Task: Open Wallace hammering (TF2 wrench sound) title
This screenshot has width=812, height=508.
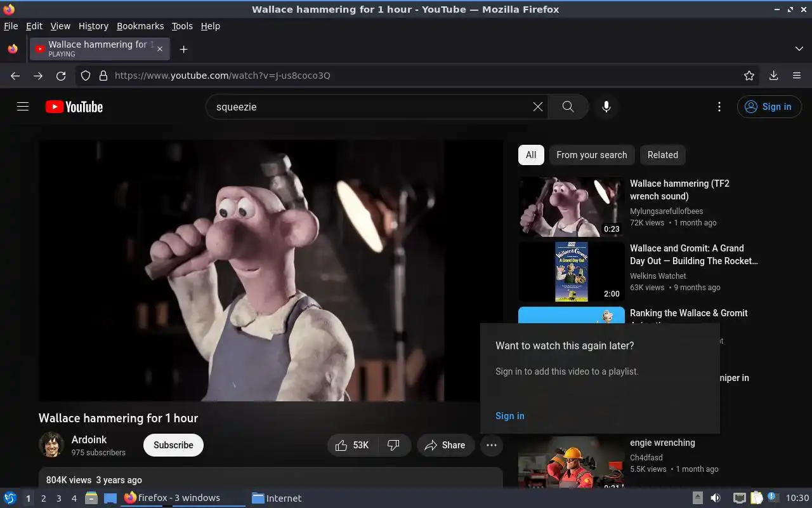Action: point(679,190)
